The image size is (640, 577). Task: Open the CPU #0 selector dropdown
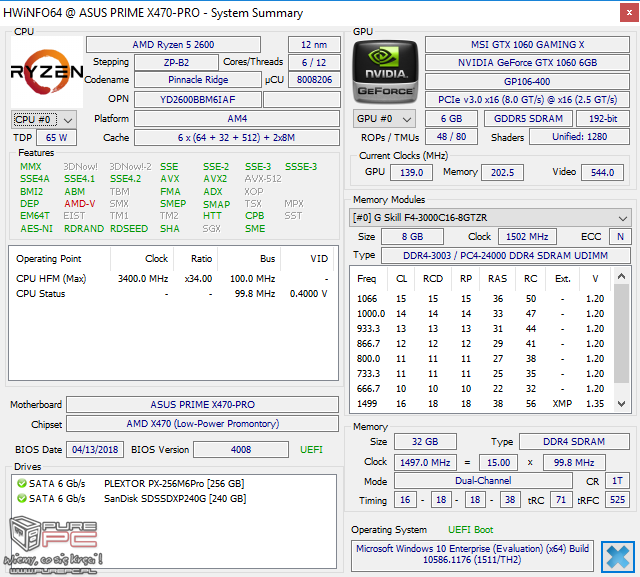44,120
